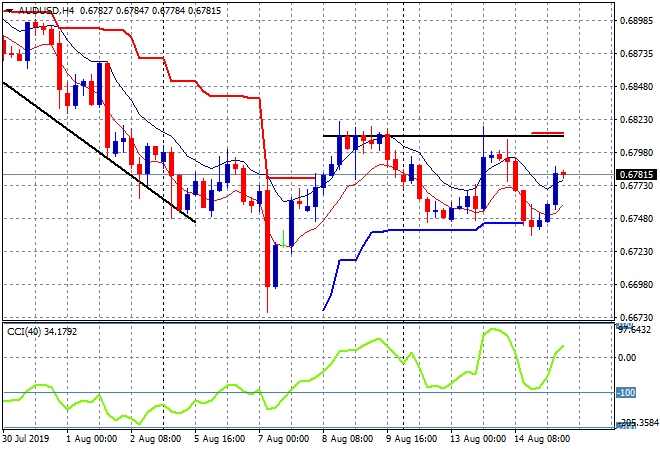The width and height of the screenshot is (660, 450).
Task: Click the 13 Aug 00:00 time label
Action: coord(478,439)
